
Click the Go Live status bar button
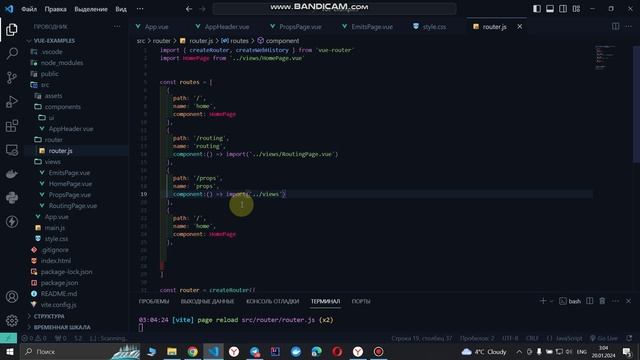click(604, 338)
